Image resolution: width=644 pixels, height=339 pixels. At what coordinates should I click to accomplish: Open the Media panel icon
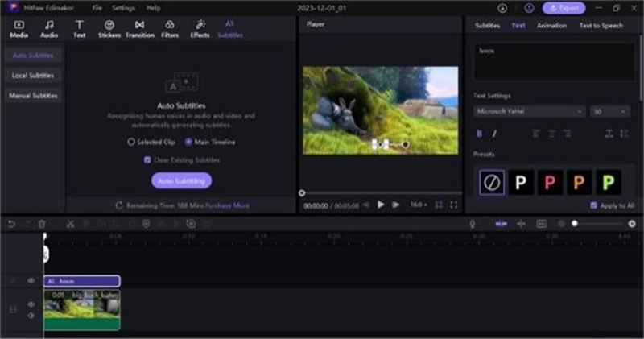pyautogui.click(x=19, y=29)
